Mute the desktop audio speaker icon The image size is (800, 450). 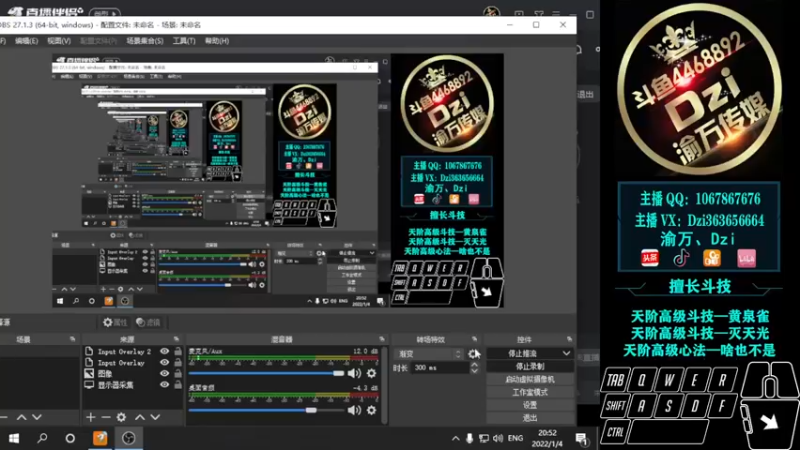(x=354, y=410)
